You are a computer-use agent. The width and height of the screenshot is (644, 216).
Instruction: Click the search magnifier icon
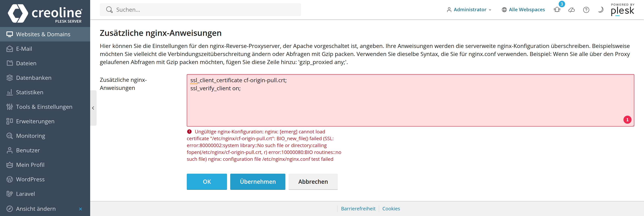109,10
